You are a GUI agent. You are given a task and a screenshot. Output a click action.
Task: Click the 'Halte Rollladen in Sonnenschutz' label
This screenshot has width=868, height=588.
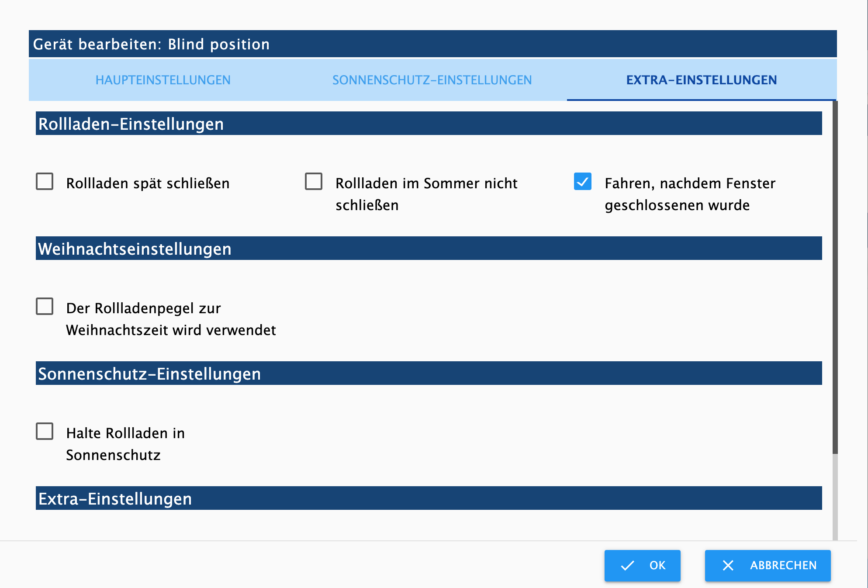tap(125, 444)
